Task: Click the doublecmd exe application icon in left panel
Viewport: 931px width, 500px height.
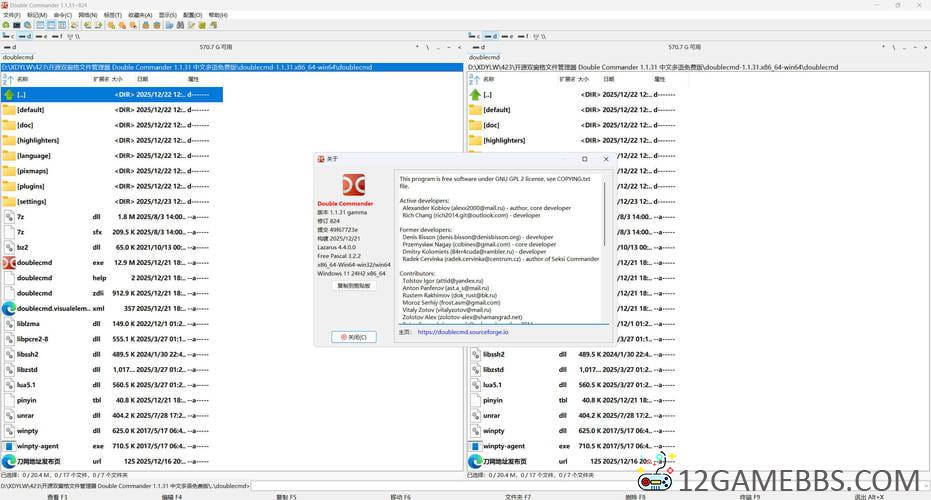Action: pos(9,262)
